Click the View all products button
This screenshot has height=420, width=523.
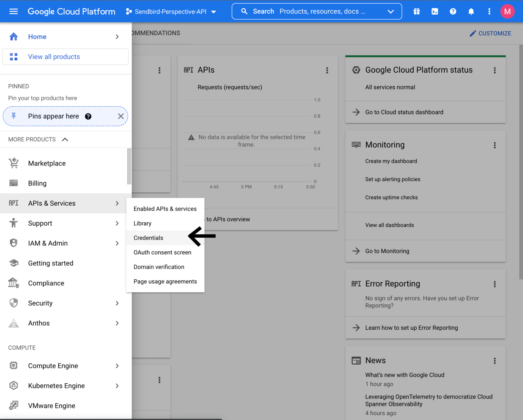tap(65, 57)
